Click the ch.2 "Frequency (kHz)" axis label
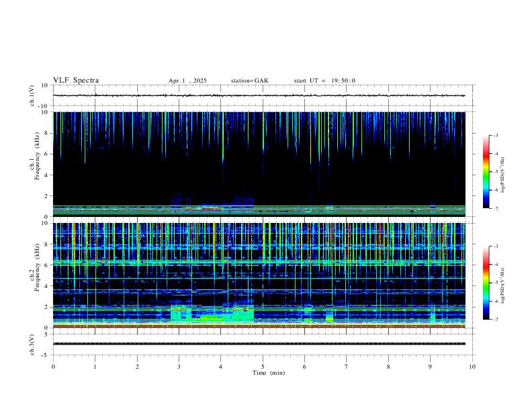Image resolution: width=532 pixels, height=411 pixels. click(x=37, y=267)
